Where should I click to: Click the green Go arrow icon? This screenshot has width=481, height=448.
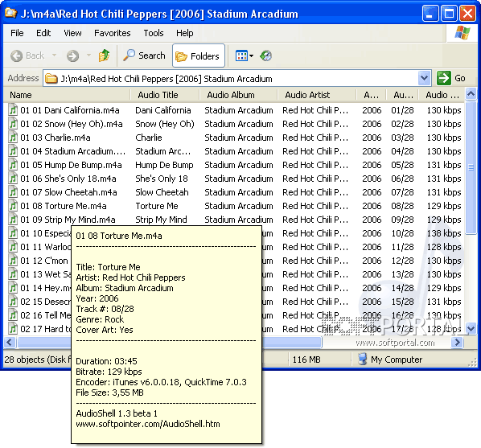click(x=443, y=78)
